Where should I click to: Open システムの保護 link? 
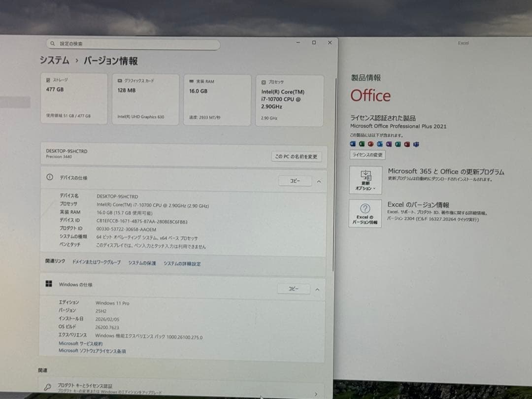click(x=142, y=263)
